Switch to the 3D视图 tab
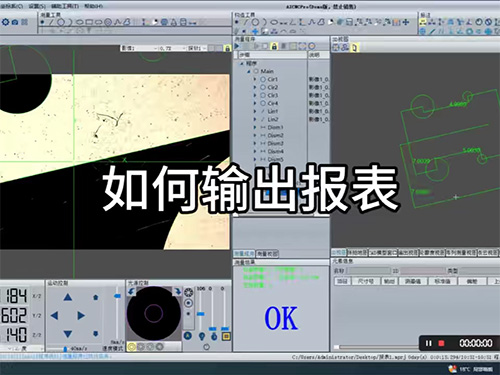500x375 pixels. [x=339, y=252]
